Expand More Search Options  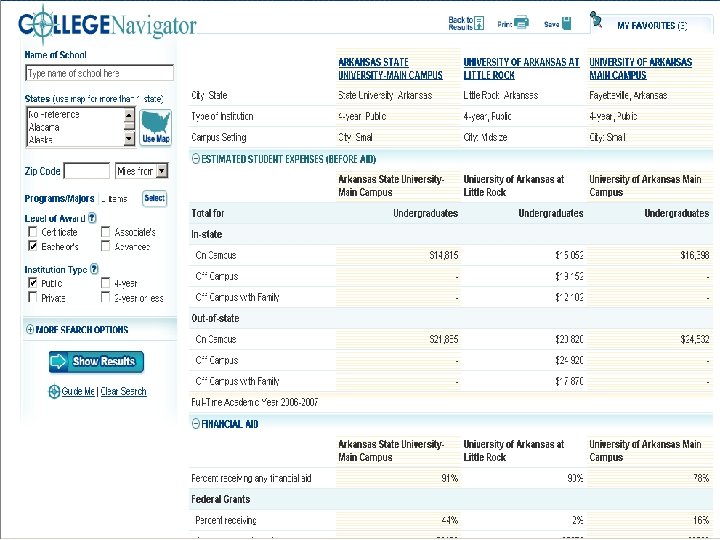[x=82, y=330]
